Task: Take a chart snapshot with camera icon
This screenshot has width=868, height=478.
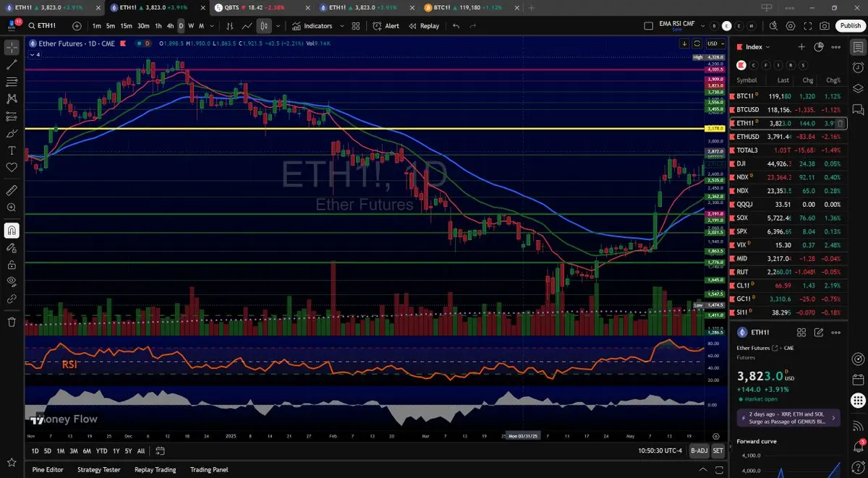Action: pyautogui.click(x=825, y=26)
